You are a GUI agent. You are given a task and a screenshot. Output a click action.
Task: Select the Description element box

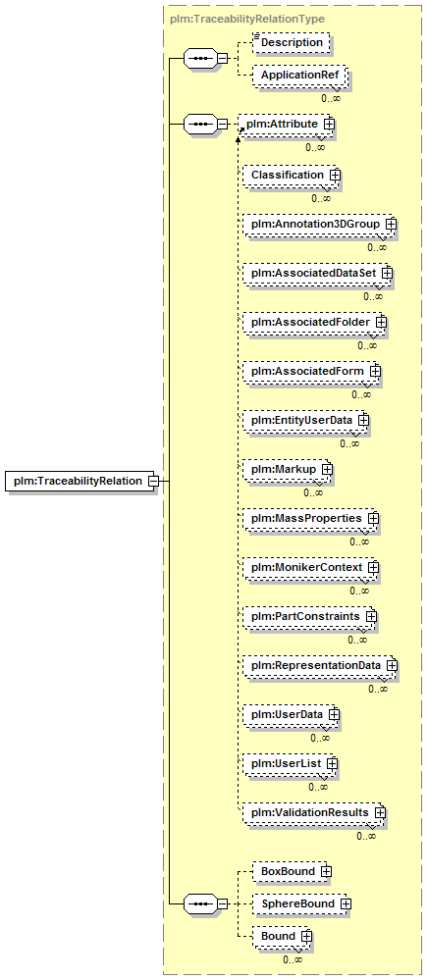tap(290, 42)
